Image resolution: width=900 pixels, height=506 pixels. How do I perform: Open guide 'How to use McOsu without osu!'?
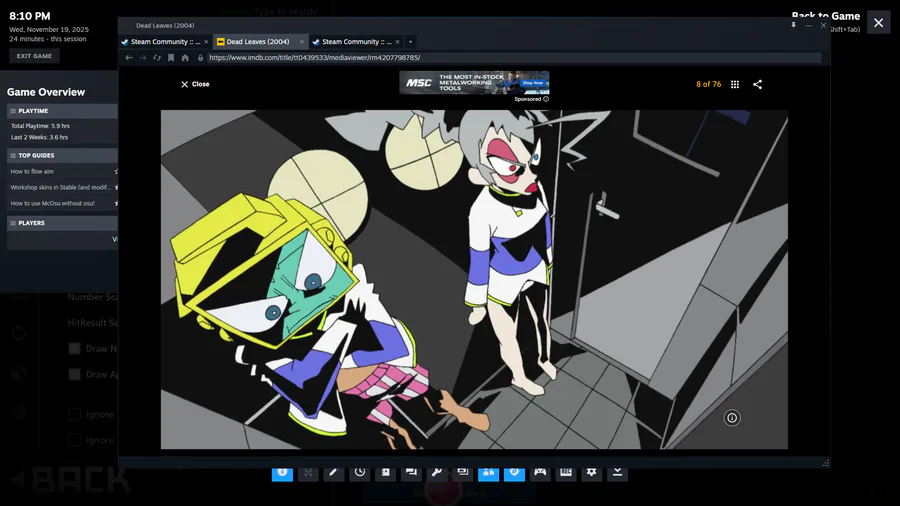52,203
